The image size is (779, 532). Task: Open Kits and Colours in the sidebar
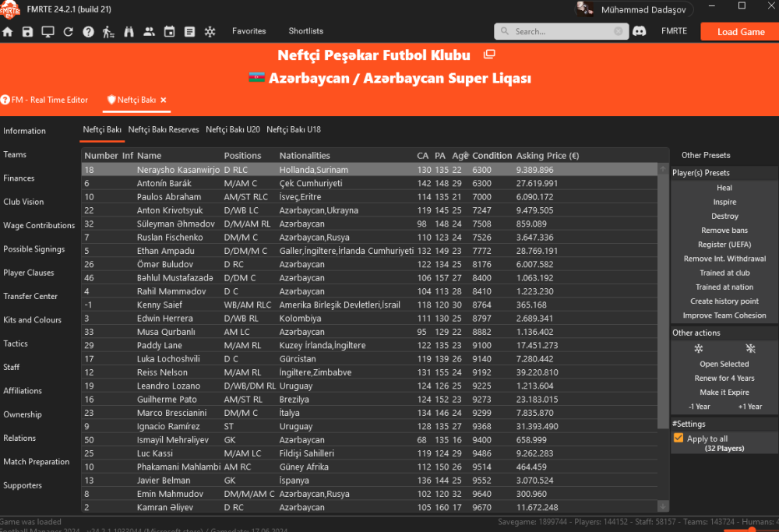click(32, 320)
